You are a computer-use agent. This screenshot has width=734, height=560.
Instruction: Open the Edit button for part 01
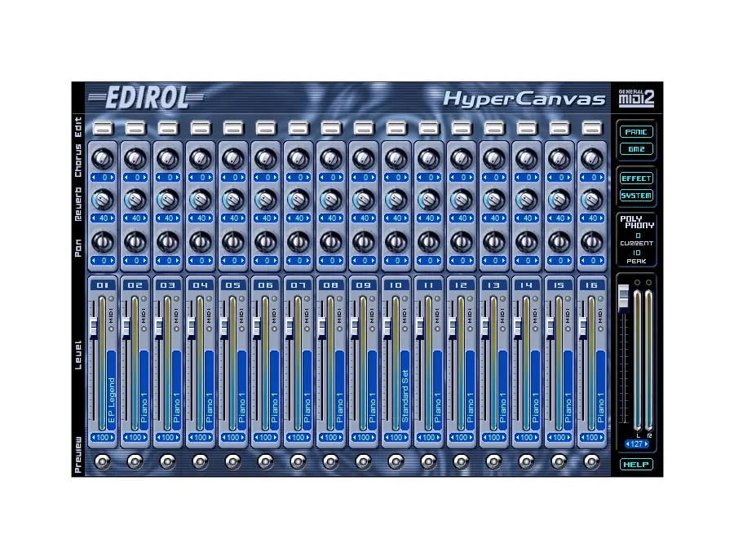pos(103,128)
